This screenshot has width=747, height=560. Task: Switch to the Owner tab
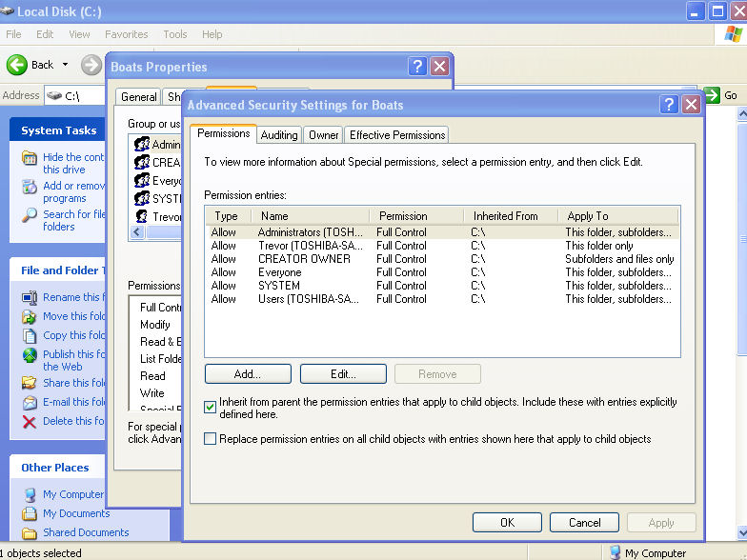324,135
